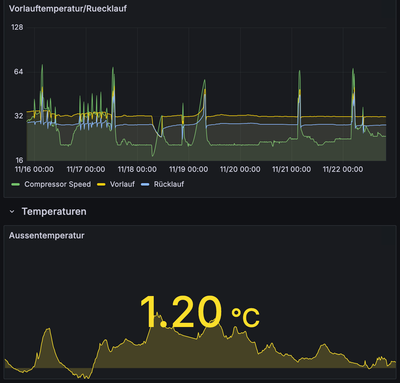
Task: Click the 11/21 00:00 axis label
Action: pyautogui.click(x=292, y=169)
